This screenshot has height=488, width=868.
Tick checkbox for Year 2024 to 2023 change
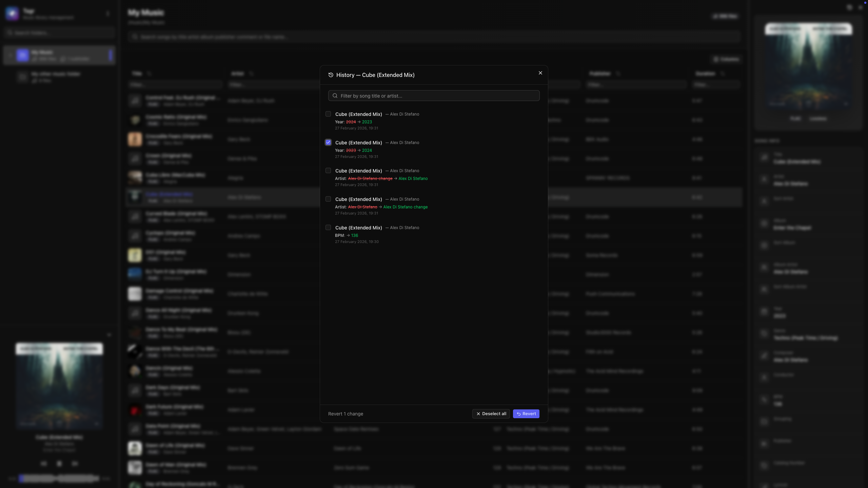328,114
